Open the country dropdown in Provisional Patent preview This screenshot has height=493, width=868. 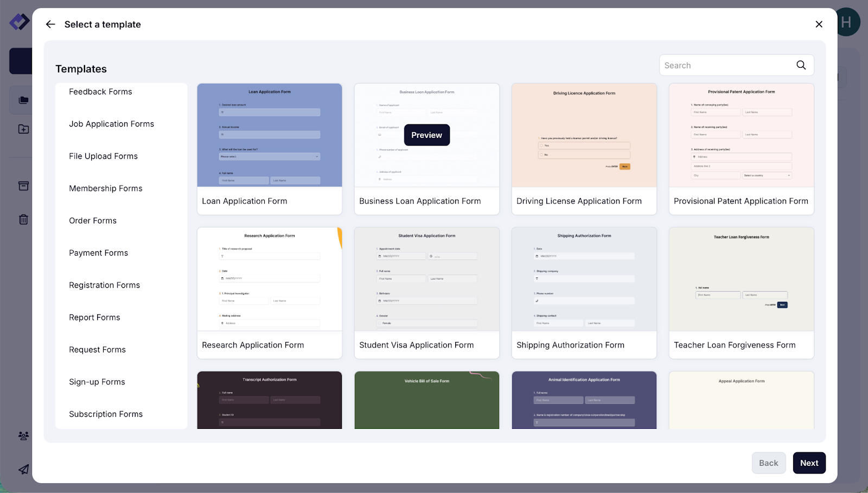pyautogui.click(x=767, y=175)
